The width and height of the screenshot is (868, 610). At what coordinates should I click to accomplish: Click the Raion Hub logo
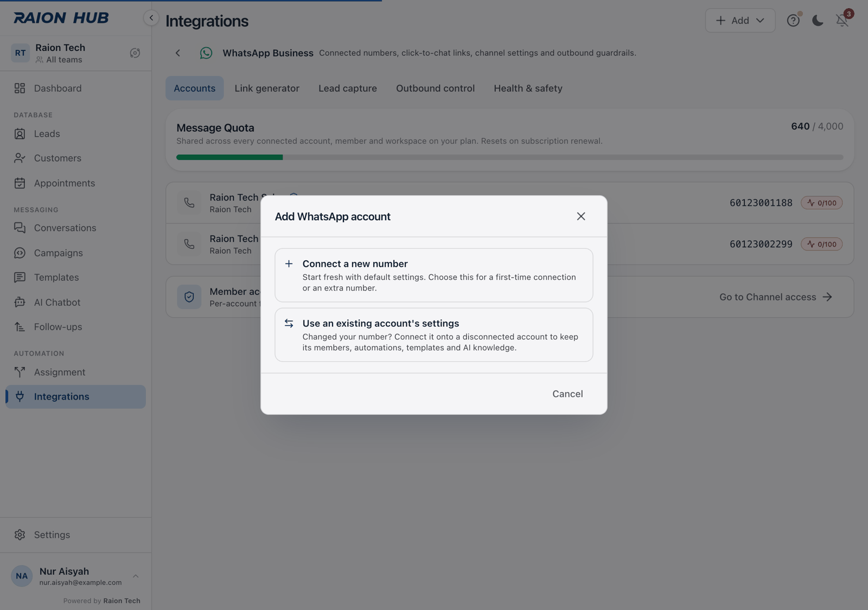[61, 18]
